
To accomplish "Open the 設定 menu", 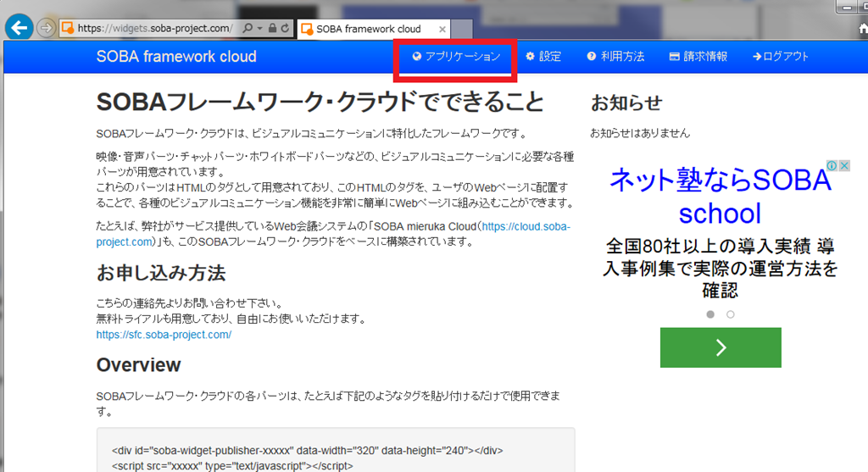I will pyautogui.click(x=543, y=57).
